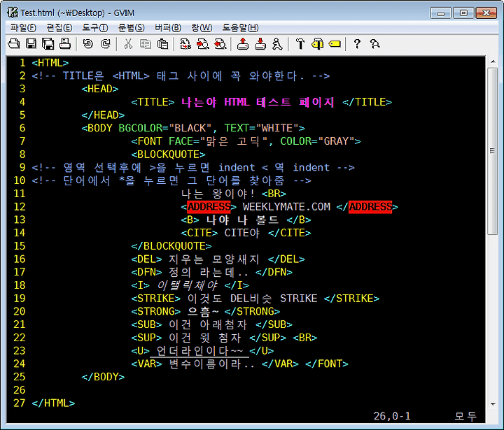Click the opening <SUP> tag on line 22
This screenshot has height=430, width=504.
point(146,338)
